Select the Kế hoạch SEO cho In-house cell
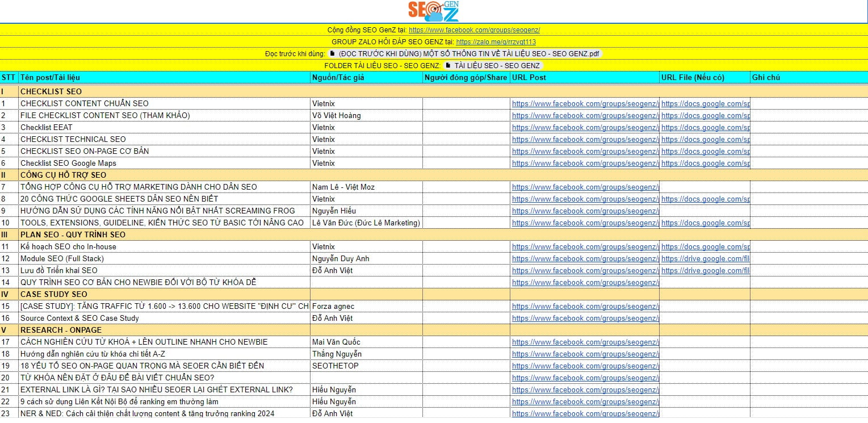868x423 pixels. (x=165, y=246)
